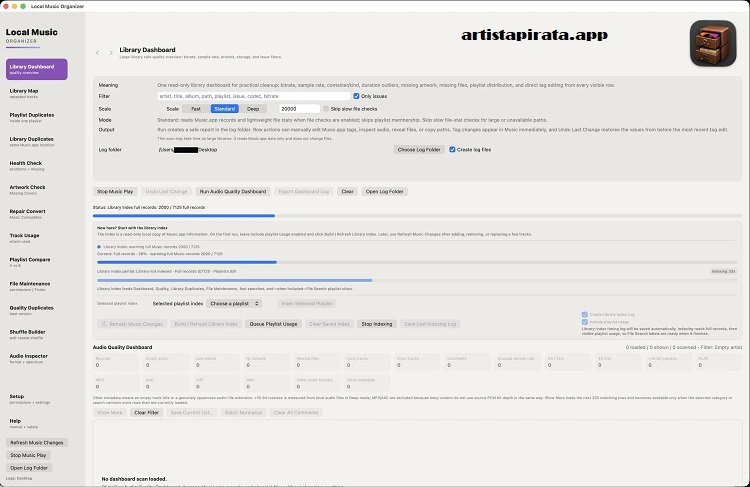Go forward with the right chevron arrow
Viewport: 750px width, 487px height.
[111, 53]
